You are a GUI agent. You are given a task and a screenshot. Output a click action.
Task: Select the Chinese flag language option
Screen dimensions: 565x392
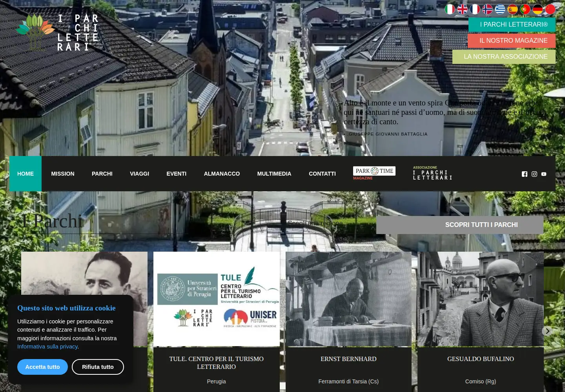[x=550, y=9]
